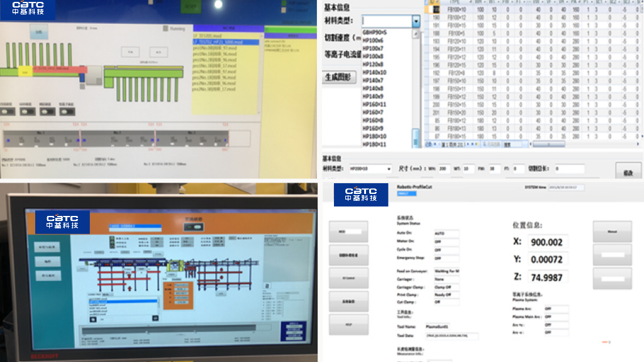
Task: Click the grey cutting head block on conveyor
Action: click(94, 75)
